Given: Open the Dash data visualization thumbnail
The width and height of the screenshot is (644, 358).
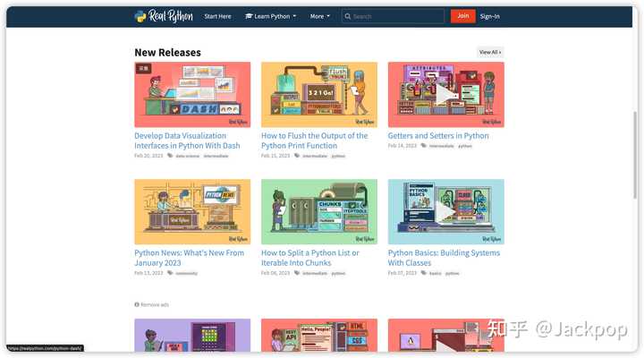Looking at the screenshot, I should point(192,95).
